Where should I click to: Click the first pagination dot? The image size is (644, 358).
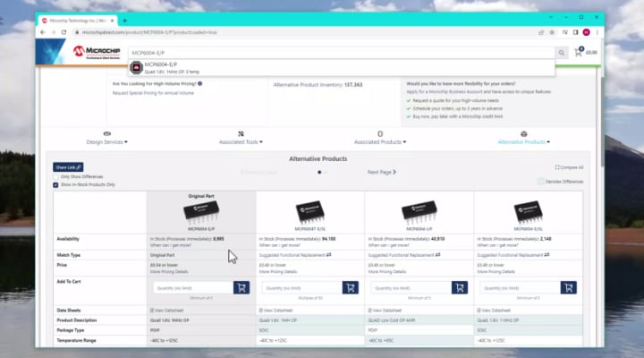(319, 172)
